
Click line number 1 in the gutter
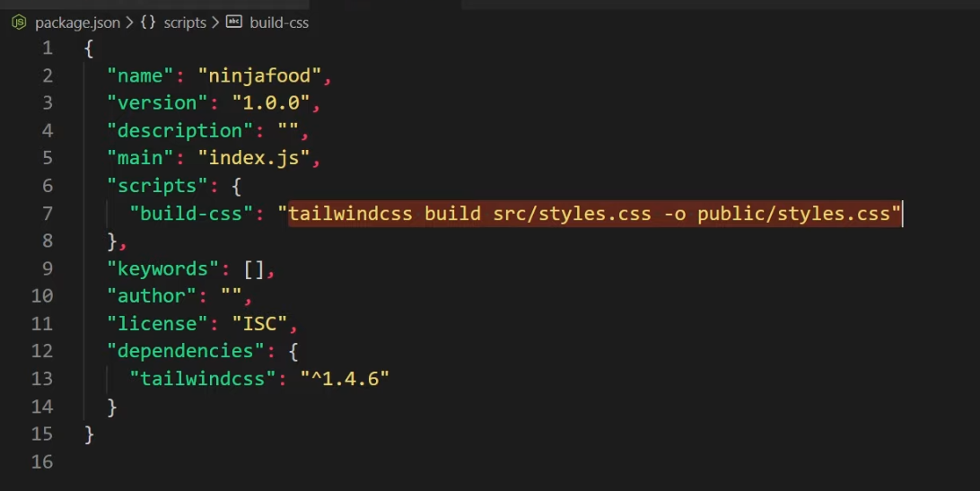[48, 48]
